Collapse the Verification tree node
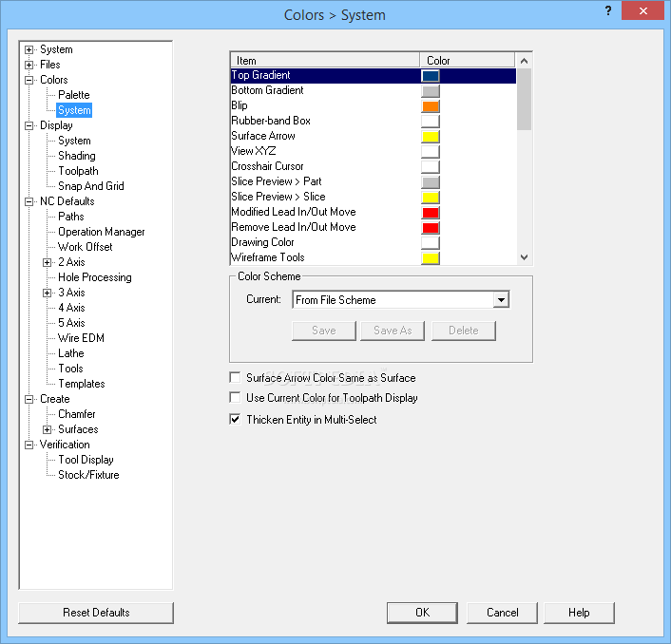 coord(29,445)
